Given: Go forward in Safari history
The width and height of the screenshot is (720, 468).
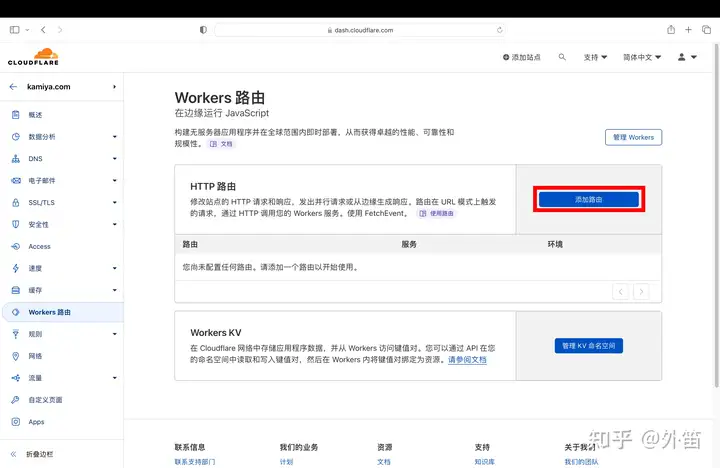Looking at the screenshot, I should 60,30.
